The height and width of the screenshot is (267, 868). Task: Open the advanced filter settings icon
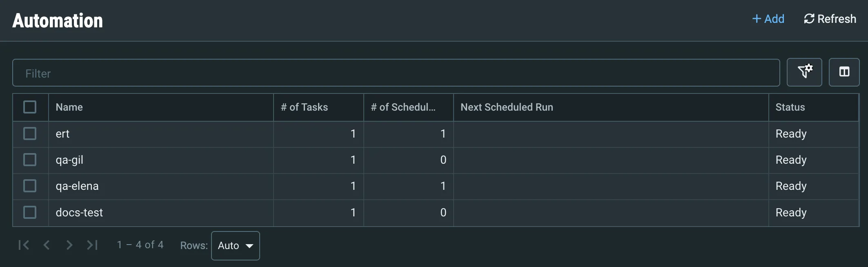[x=804, y=72]
